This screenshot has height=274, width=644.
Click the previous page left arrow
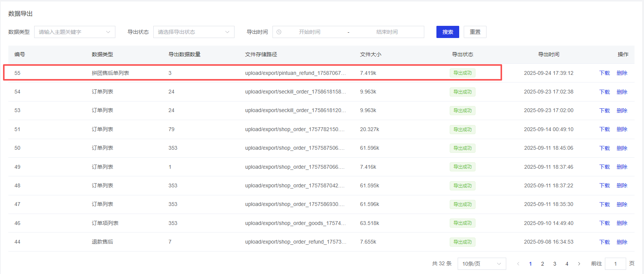pyautogui.click(x=518, y=264)
